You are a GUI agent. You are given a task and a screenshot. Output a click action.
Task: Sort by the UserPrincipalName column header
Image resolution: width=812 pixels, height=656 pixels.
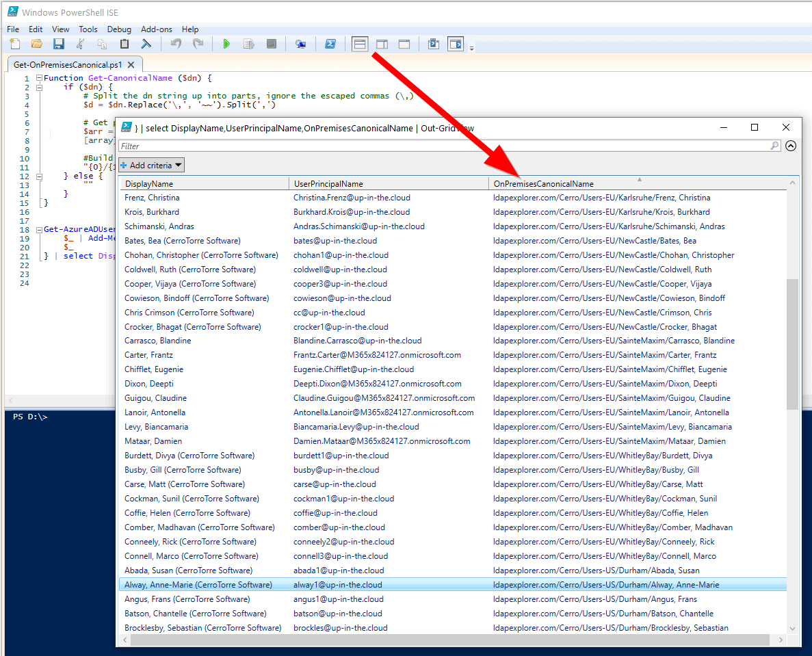389,184
